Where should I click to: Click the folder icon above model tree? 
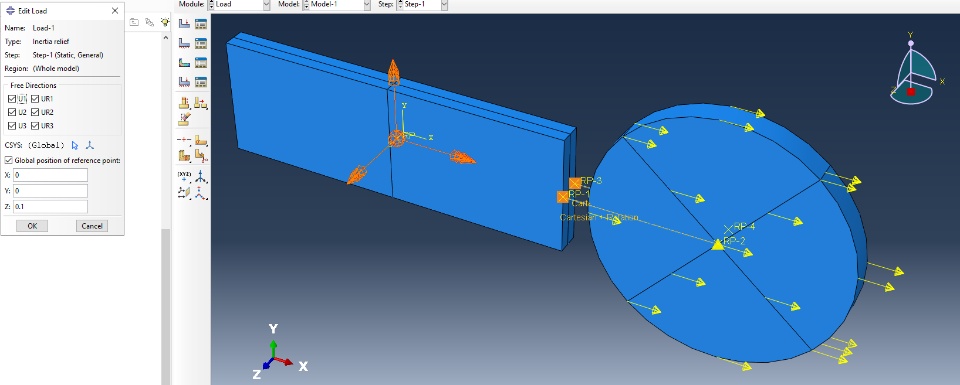point(134,22)
